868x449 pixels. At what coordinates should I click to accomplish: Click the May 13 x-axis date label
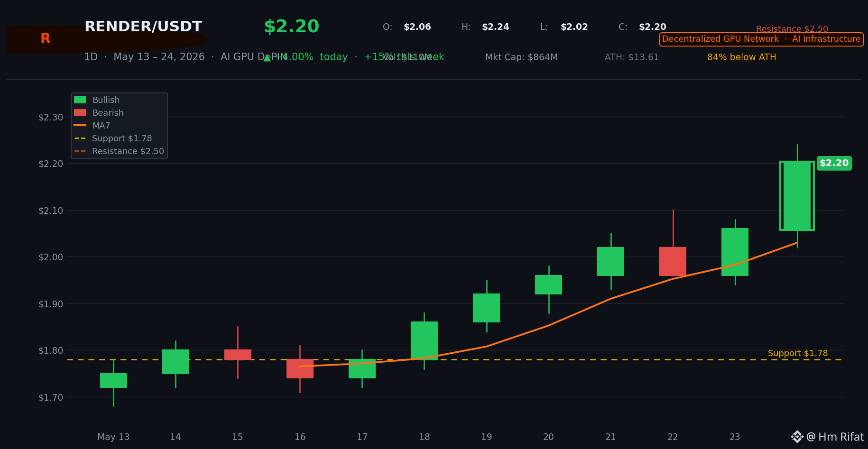[113, 437]
